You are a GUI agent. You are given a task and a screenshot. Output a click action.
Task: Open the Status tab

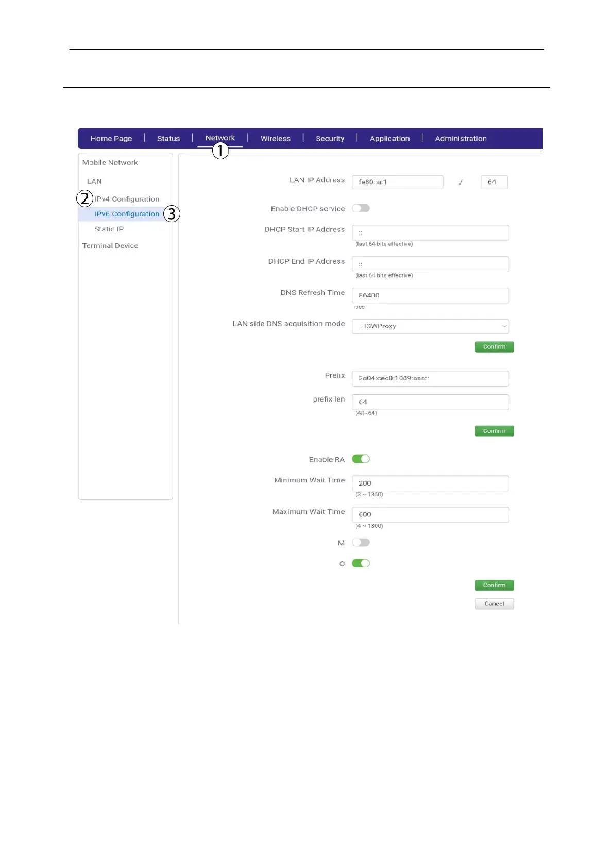point(168,139)
